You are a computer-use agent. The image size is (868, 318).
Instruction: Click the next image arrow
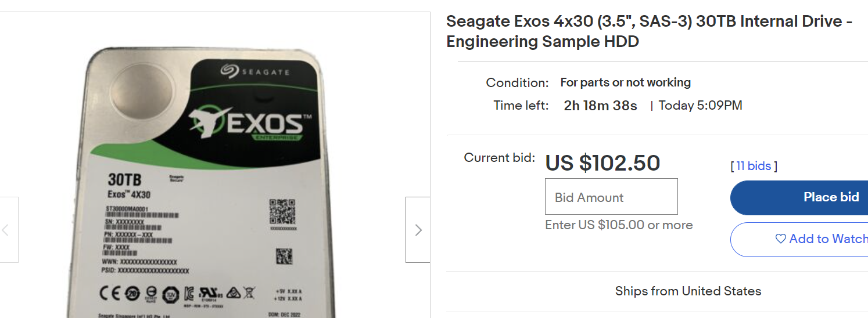[418, 230]
